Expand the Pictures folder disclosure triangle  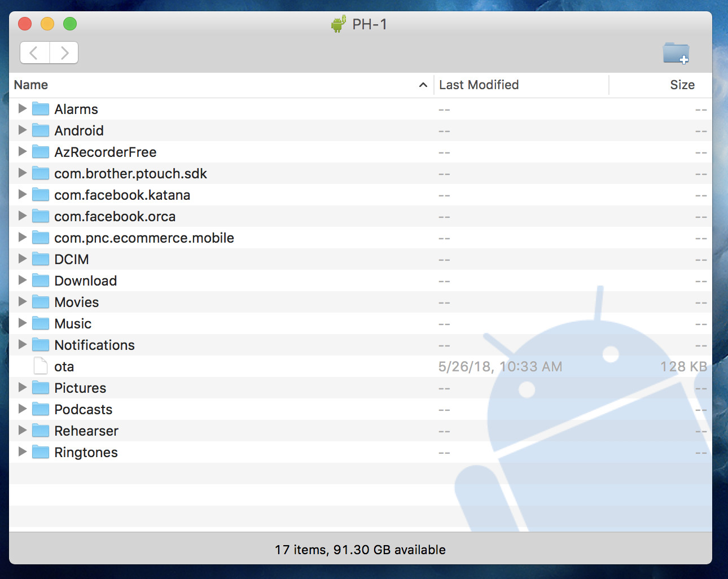coord(23,387)
